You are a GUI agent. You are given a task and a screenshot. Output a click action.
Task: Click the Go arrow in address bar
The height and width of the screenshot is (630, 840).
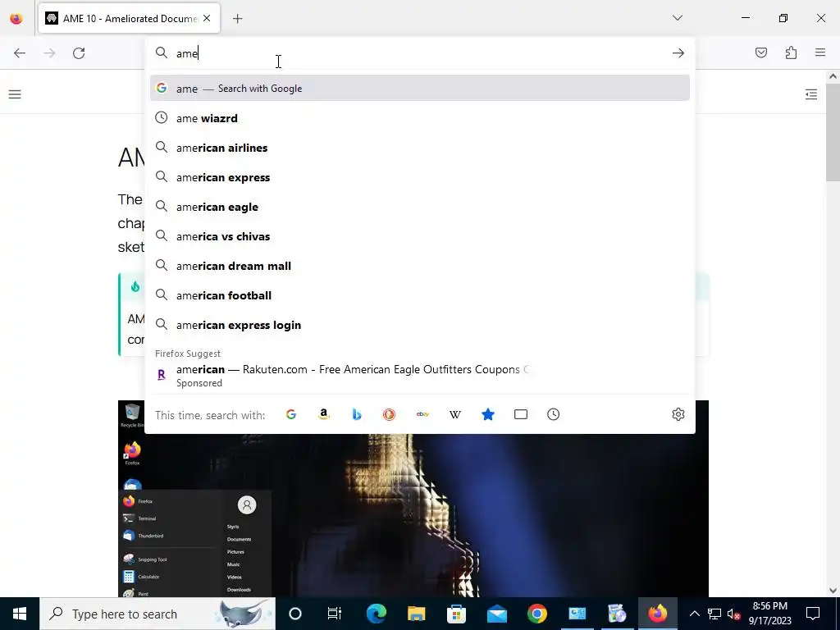tap(678, 53)
